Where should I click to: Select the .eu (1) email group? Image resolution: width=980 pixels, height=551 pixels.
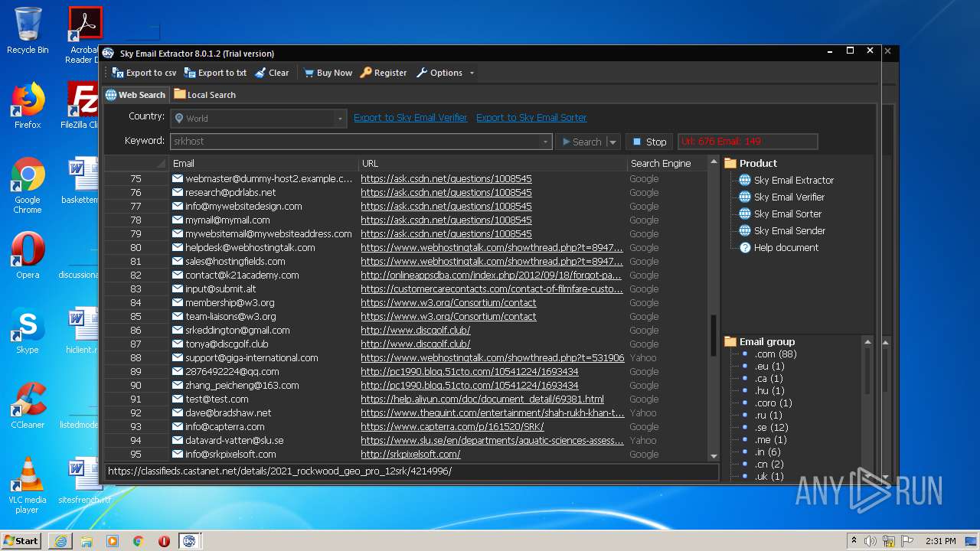pyautogui.click(x=769, y=366)
